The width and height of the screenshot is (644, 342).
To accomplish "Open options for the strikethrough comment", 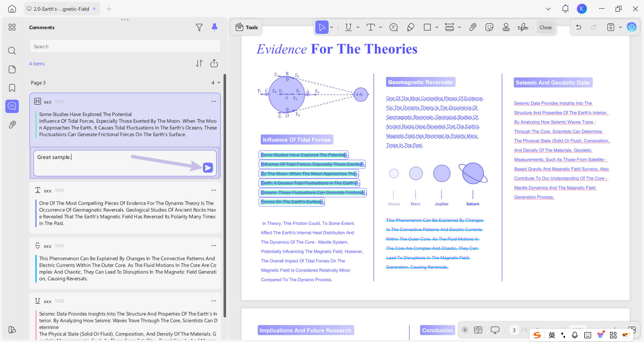I will (214, 245).
